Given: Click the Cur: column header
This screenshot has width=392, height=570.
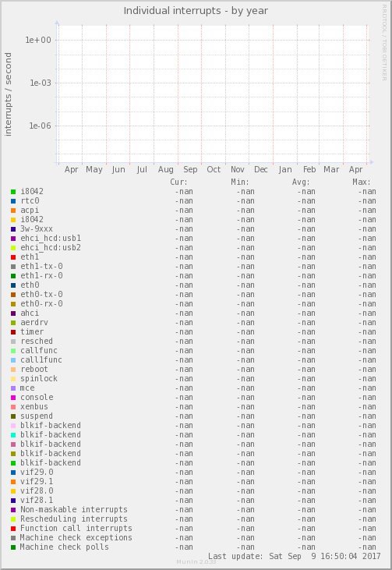Looking at the screenshot, I should click(178, 182).
